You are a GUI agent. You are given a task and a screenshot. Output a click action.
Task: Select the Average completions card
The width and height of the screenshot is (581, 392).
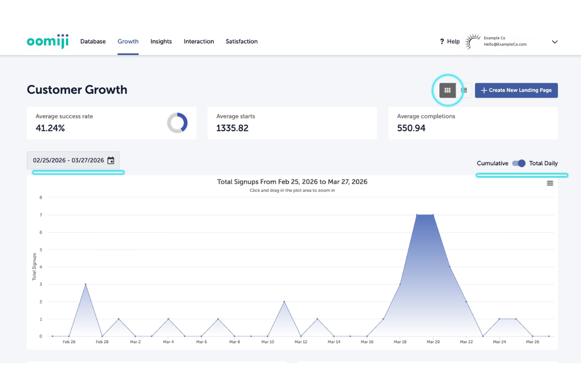click(x=472, y=123)
